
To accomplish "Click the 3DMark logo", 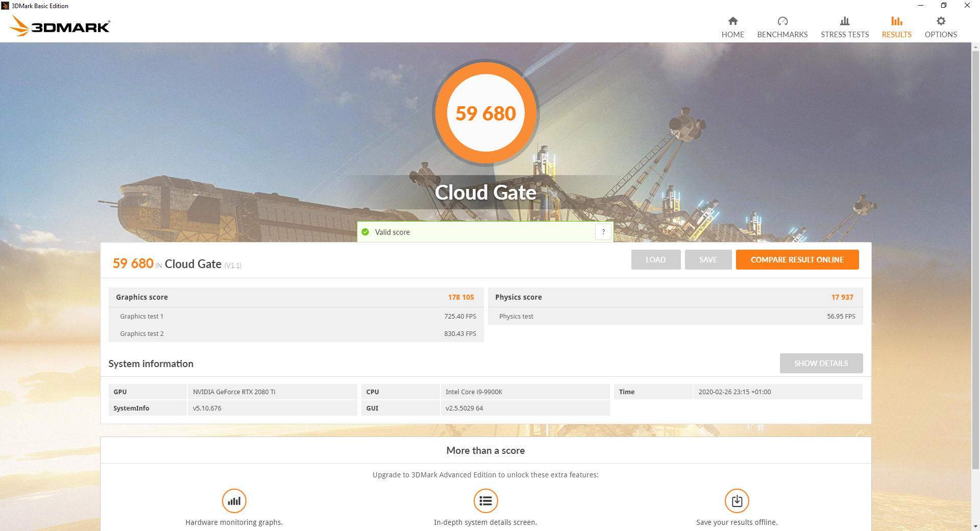I will point(60,26).
